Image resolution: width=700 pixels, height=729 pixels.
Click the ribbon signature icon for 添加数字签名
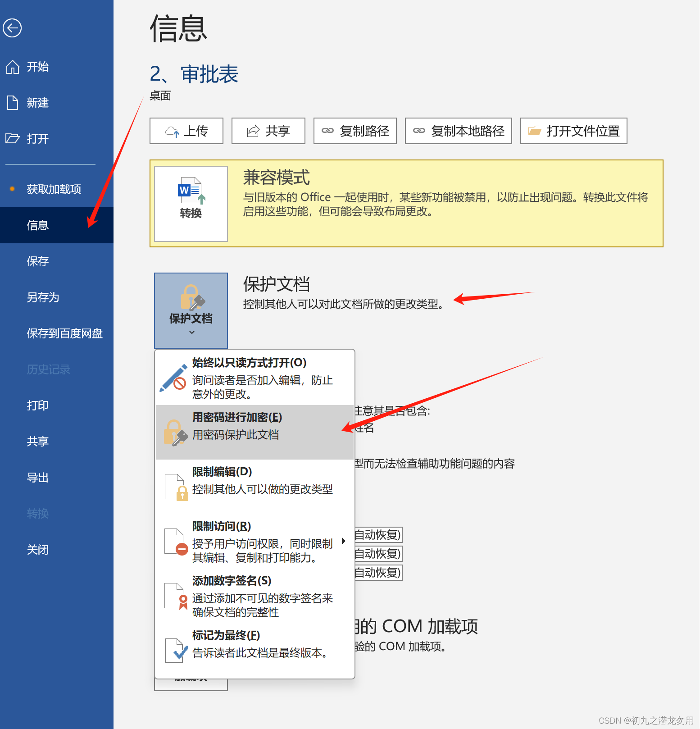point(176,597)
